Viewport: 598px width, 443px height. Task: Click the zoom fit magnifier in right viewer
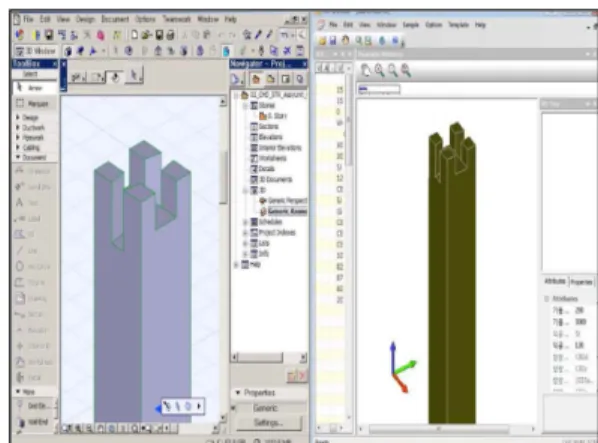click(406, 71)
